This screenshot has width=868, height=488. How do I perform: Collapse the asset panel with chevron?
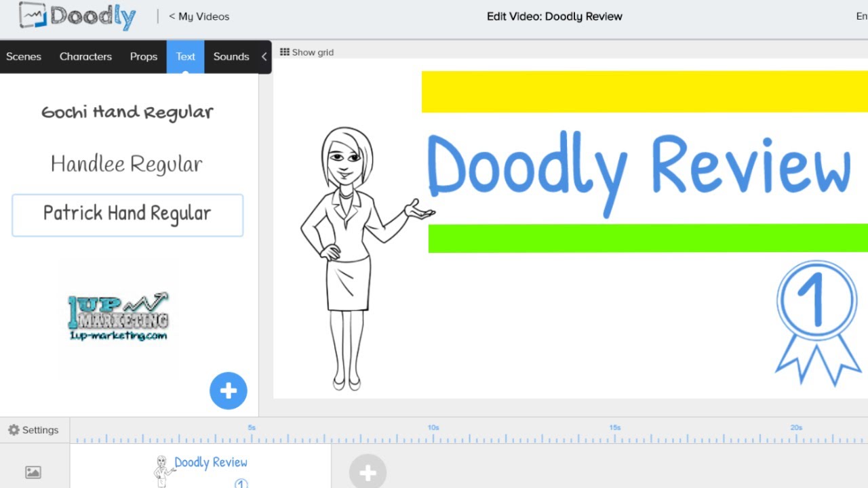264,56
